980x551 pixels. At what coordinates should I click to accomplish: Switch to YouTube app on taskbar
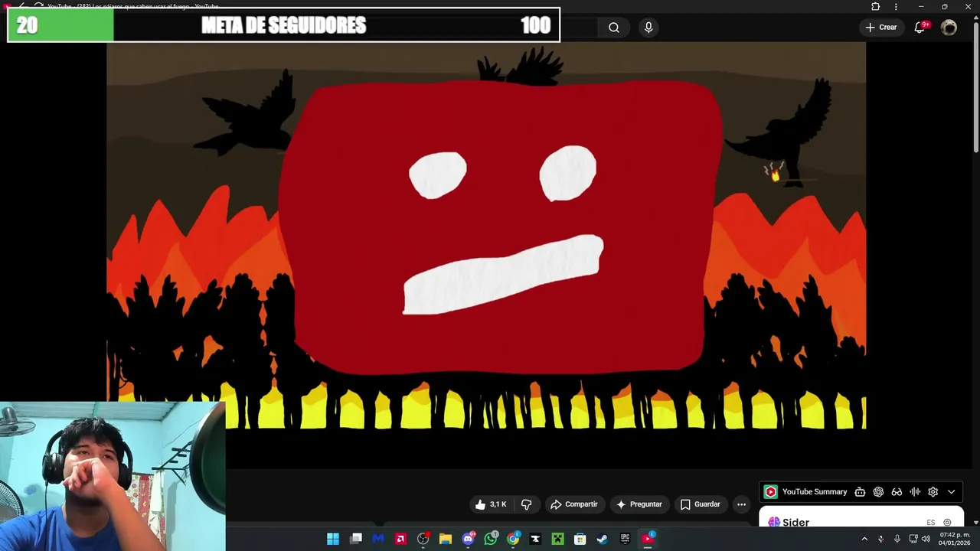[648, 539]
